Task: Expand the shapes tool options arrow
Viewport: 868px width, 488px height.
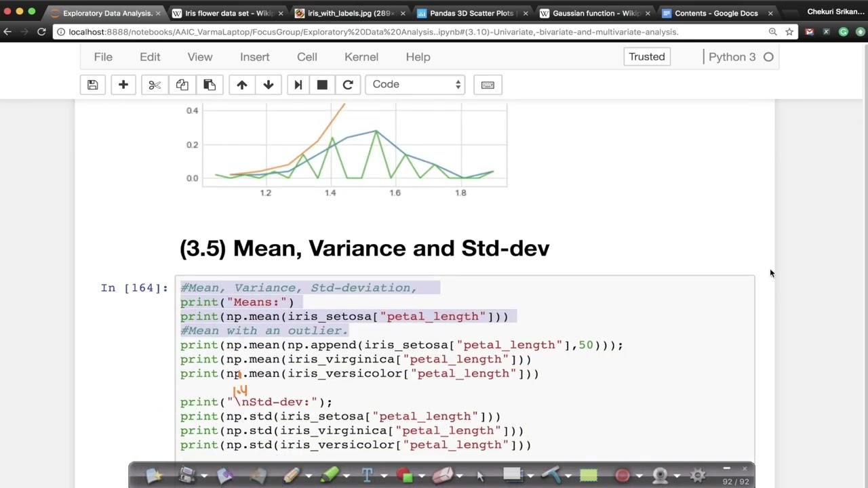Action: click(421, 476)
